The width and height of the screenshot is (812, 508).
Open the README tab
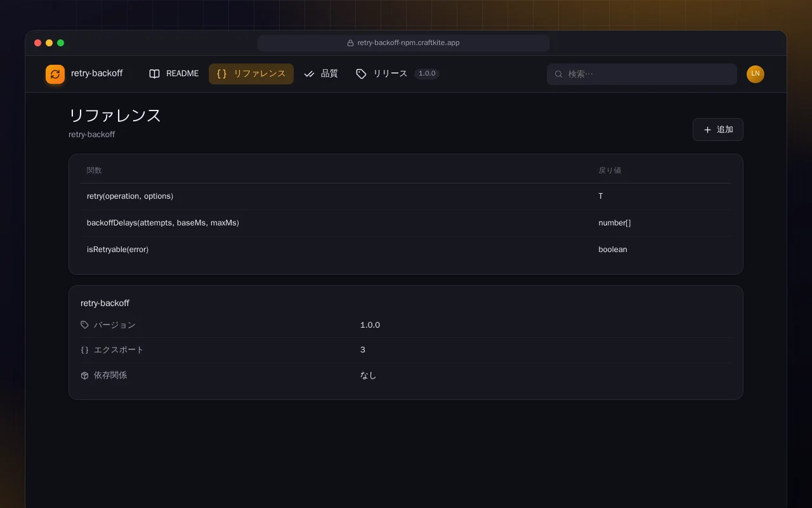pos(174,74)
